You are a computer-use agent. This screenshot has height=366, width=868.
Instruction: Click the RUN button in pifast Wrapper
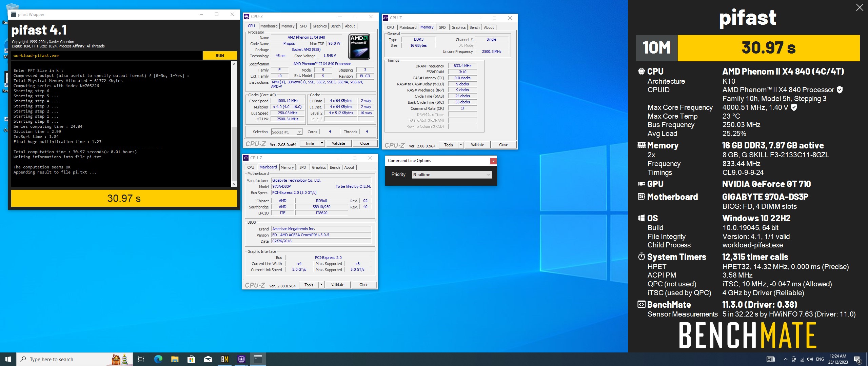[220, 56]
